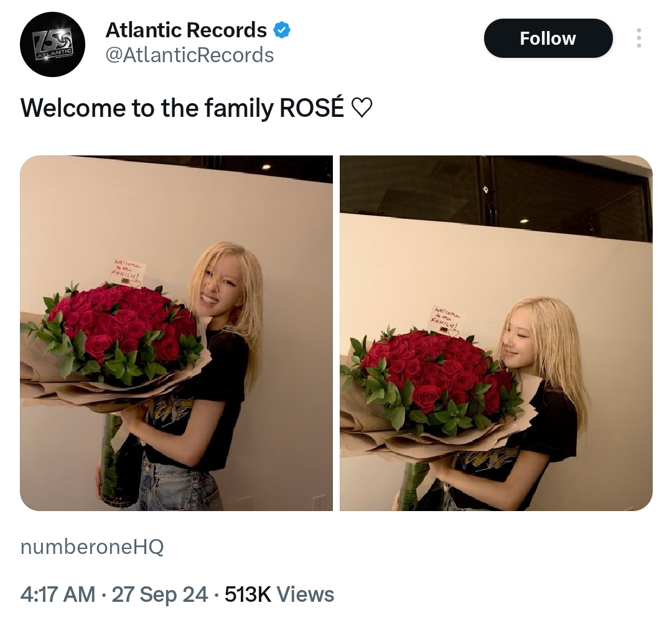The height and width of the screenshot is (618, 672).
Task: Open the Atlantic Records display name
Action: click(186, 30)
